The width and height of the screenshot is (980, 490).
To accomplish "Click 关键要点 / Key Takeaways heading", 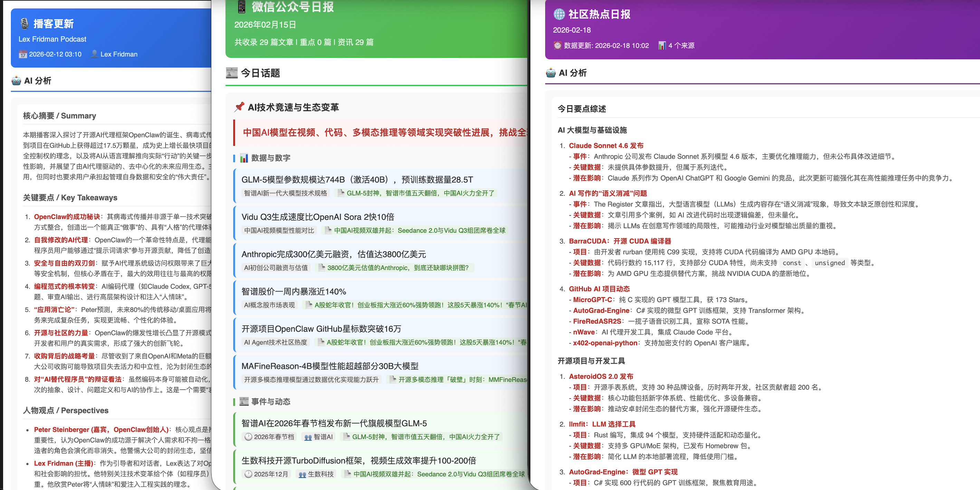I will (70, 198).
